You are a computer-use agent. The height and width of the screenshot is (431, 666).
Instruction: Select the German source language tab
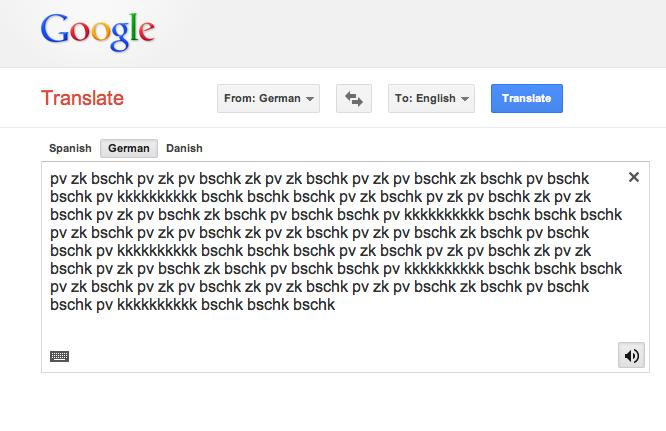[129, 148]
